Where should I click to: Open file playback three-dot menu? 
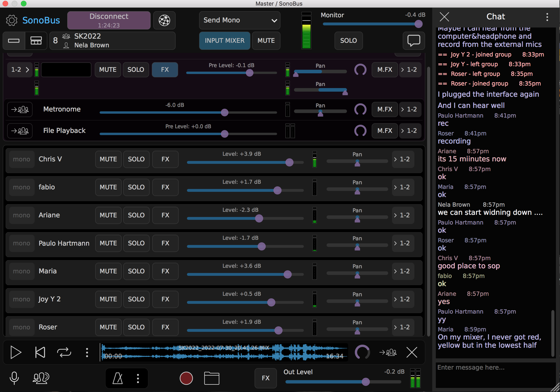pyautogui.click(x=87, y=352)
